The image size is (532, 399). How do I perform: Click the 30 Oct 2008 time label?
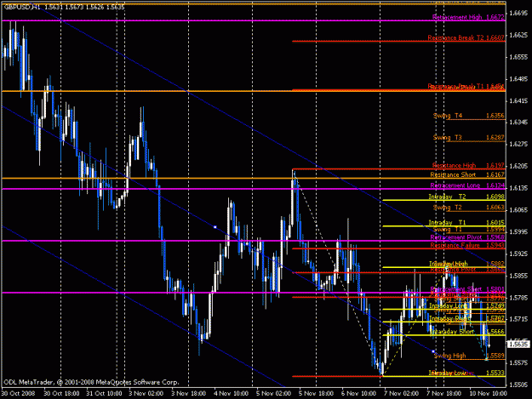[19, 393]
